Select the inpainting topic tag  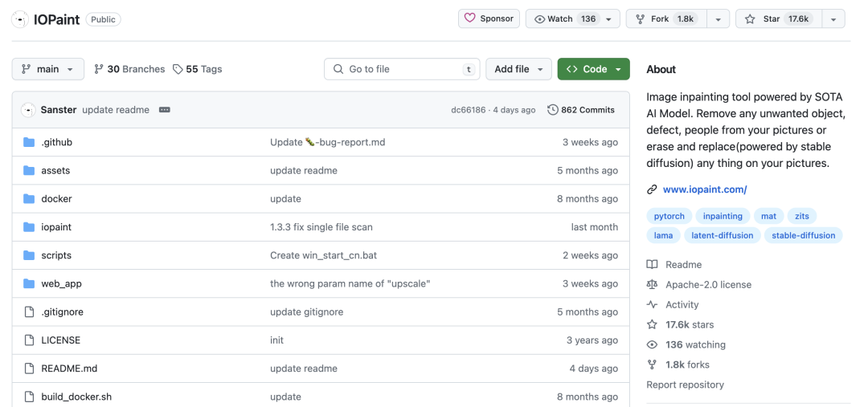point(723,216)
